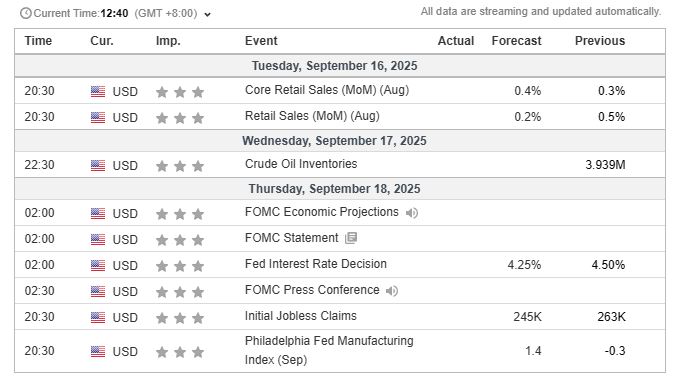Click importance stars for Initial Jobless Claims

(x=180, y=318)
